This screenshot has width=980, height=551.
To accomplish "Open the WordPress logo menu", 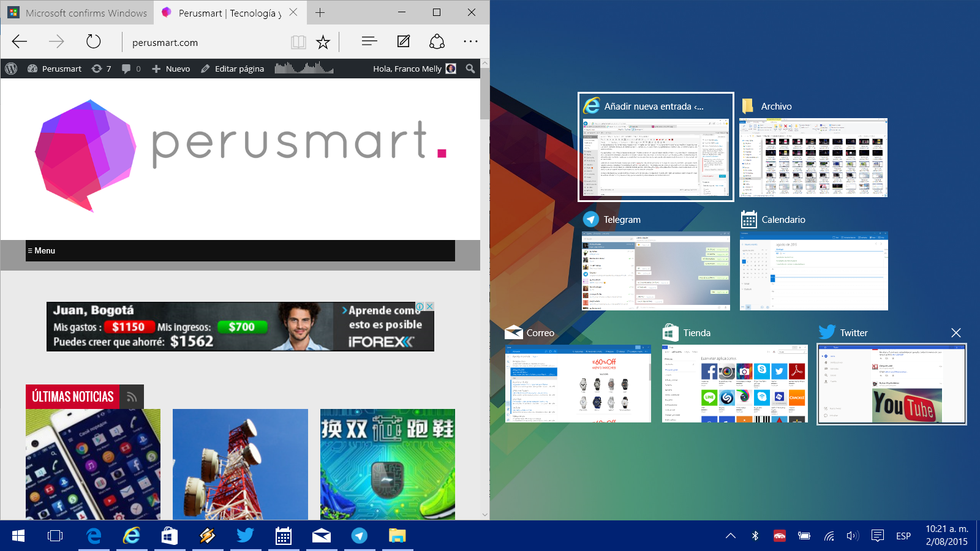I will (x=11, y=69).
